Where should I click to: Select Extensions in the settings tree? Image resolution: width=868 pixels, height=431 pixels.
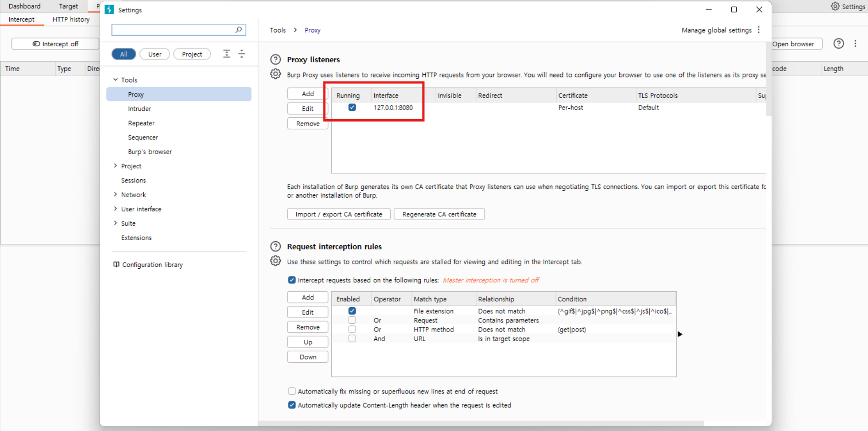136,238
